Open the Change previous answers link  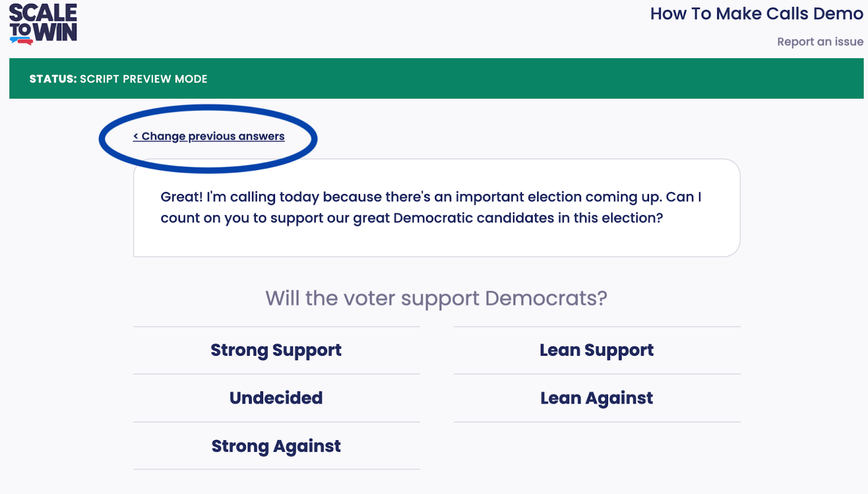(209, 137)
